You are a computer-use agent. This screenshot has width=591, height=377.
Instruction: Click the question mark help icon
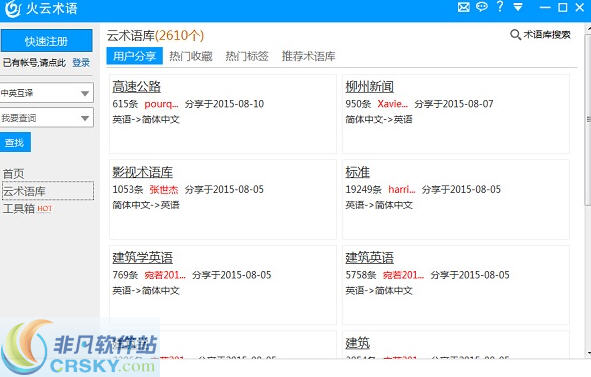[x=500, y=6]
